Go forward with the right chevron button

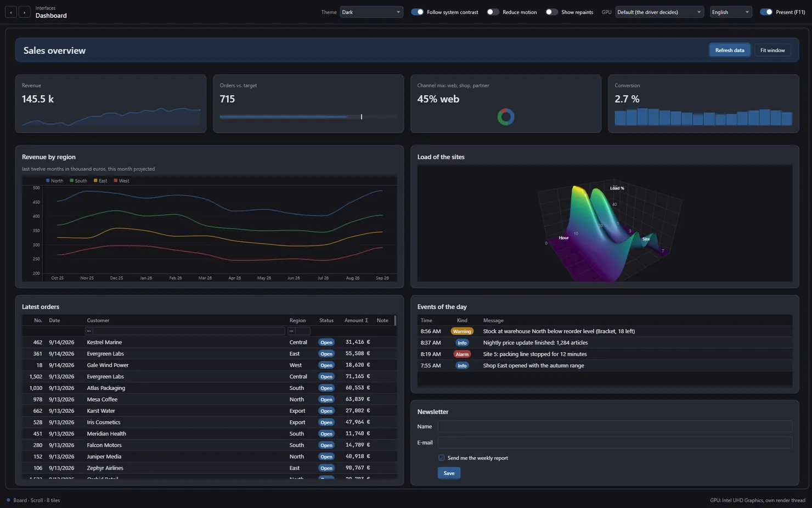click(24, 12)
